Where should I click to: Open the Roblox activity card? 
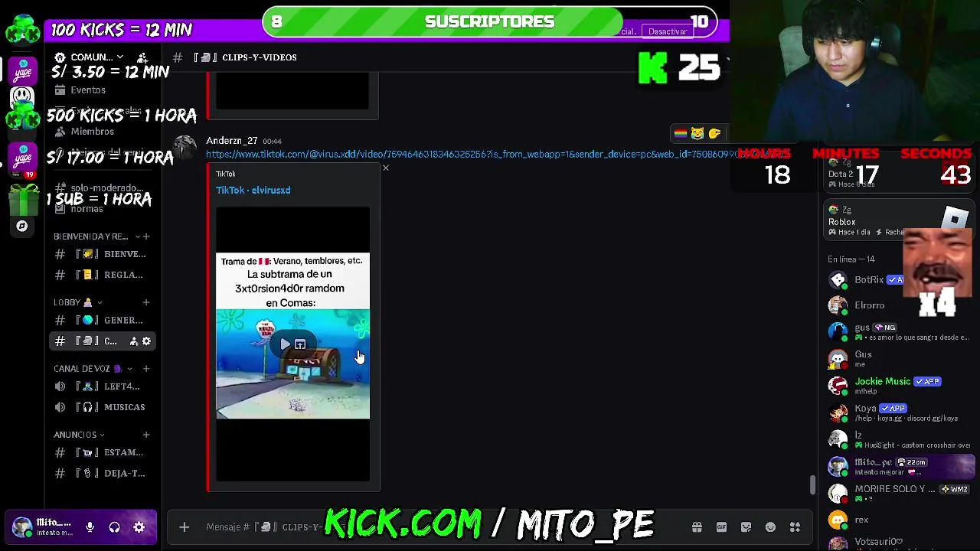(897, 220)
